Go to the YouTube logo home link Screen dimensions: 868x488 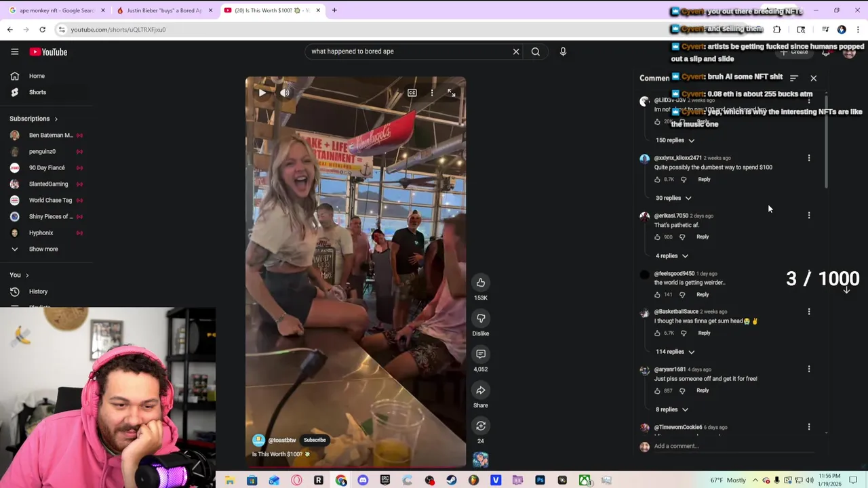(48, 52)
